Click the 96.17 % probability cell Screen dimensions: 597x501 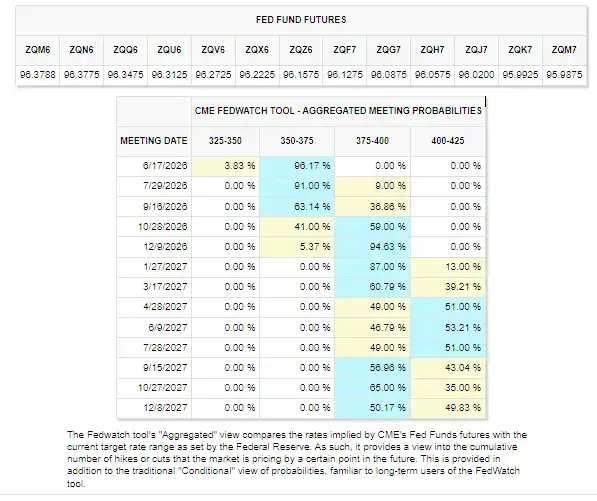[x=297, y=166]
